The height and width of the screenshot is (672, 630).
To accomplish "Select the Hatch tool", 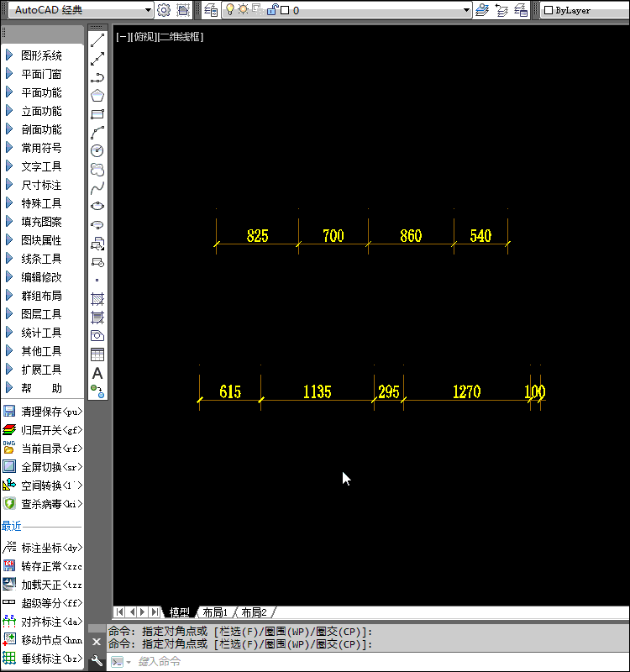I will [97, 299].
